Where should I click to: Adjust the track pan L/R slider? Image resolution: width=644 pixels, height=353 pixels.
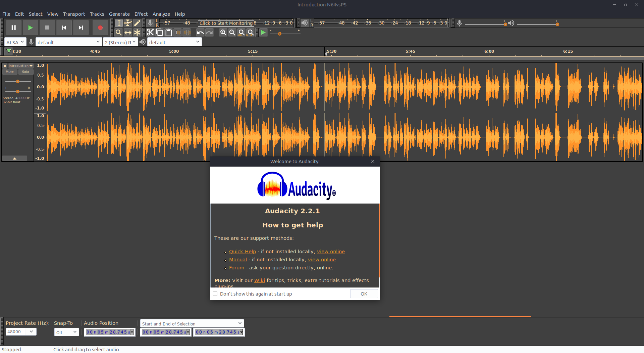pyautogui.click(x=18, y=91)
